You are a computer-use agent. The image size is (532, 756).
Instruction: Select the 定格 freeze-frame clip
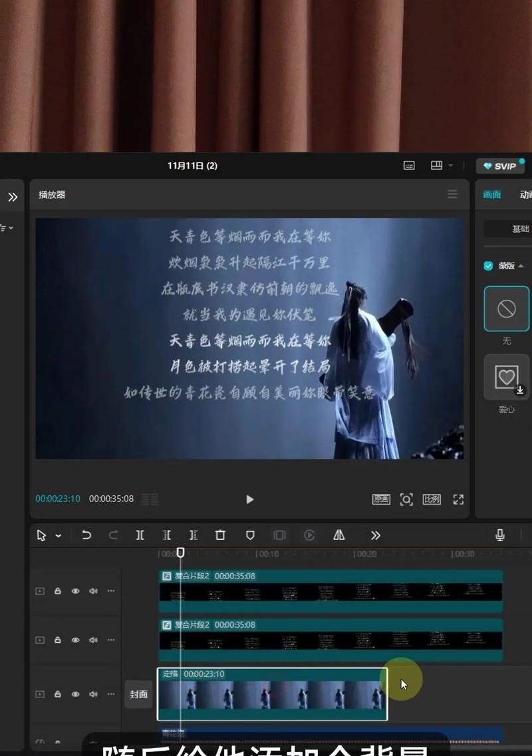coord(273,694)
